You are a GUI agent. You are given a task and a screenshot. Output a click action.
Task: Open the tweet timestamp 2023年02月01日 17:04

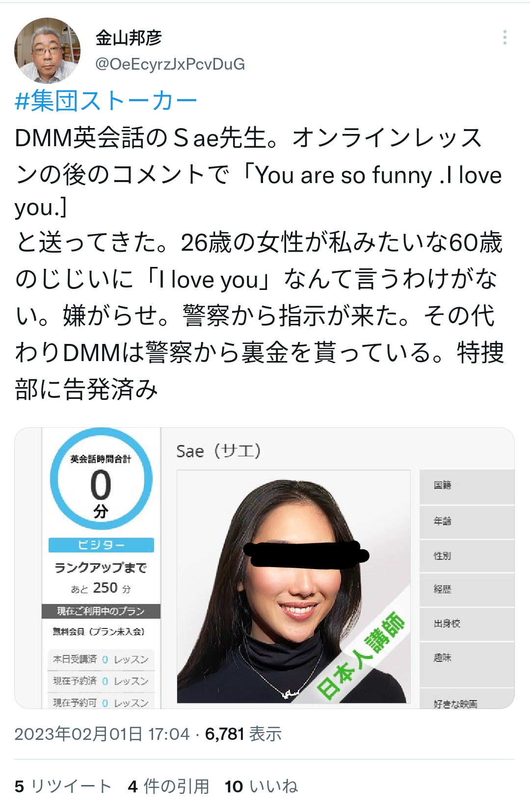click(102, 734)
